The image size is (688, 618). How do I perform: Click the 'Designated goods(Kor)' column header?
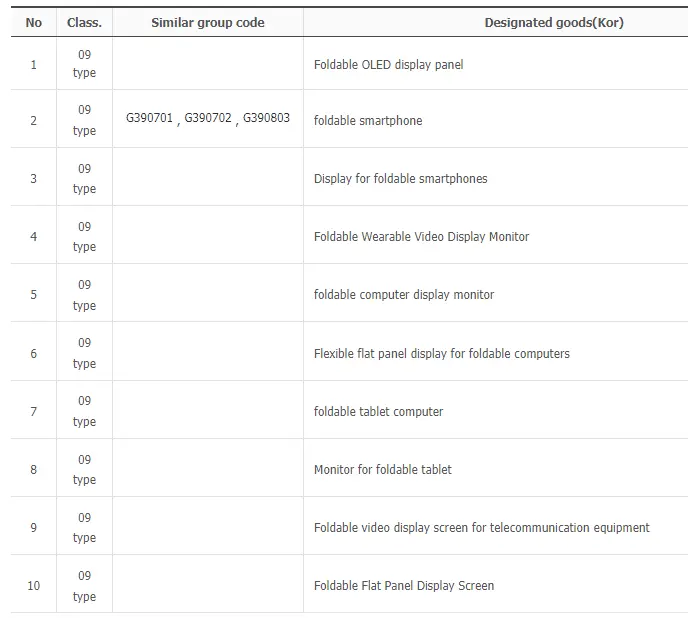[x=554, y=22]
